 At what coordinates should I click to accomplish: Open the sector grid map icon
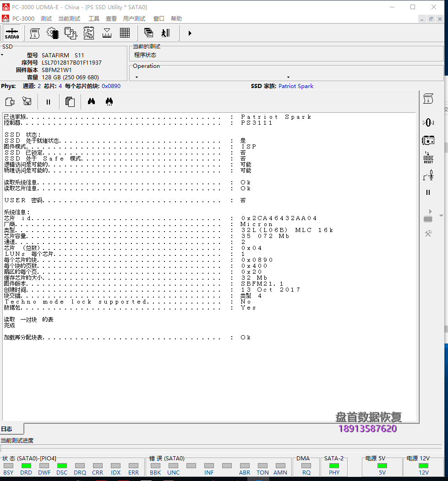125,33
